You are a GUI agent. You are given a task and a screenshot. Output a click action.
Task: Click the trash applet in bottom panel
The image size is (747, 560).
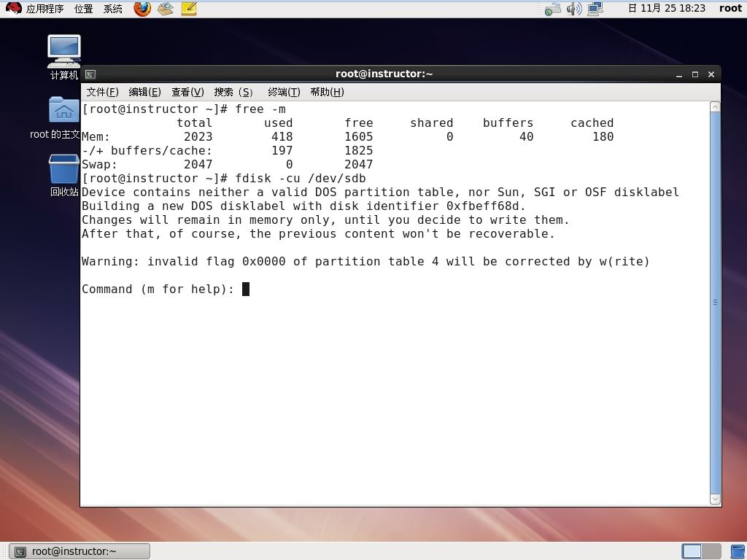738,551
